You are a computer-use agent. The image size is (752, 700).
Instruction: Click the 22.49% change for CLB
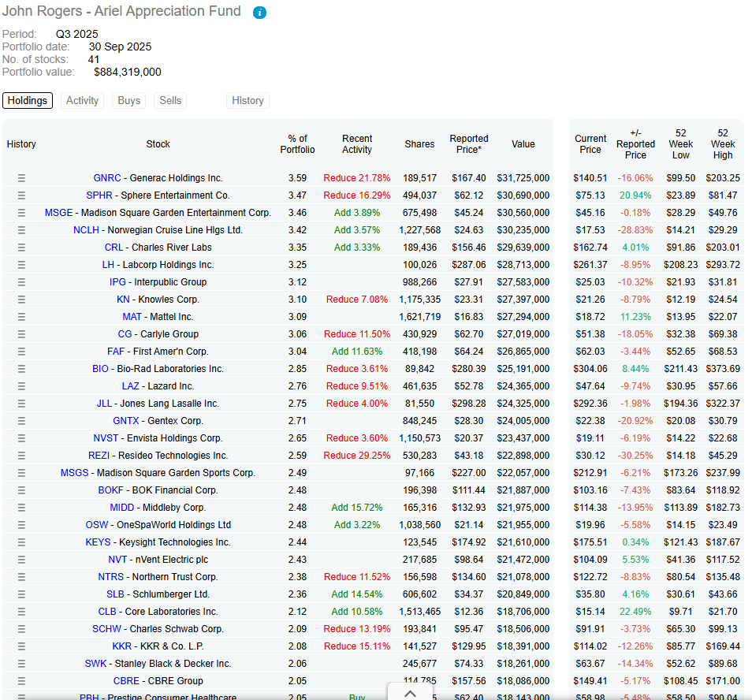(x=635, y=612)
